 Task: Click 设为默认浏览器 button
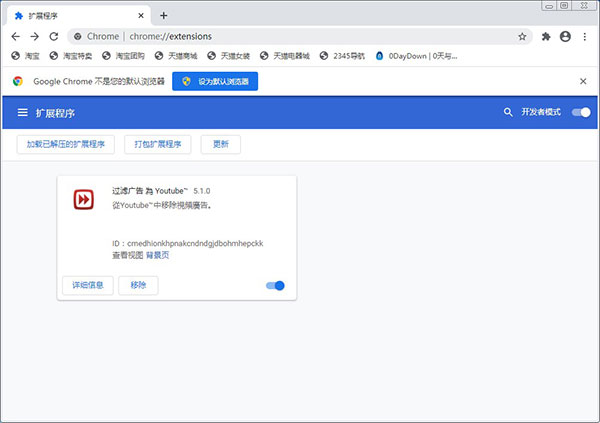click(215, 81)
